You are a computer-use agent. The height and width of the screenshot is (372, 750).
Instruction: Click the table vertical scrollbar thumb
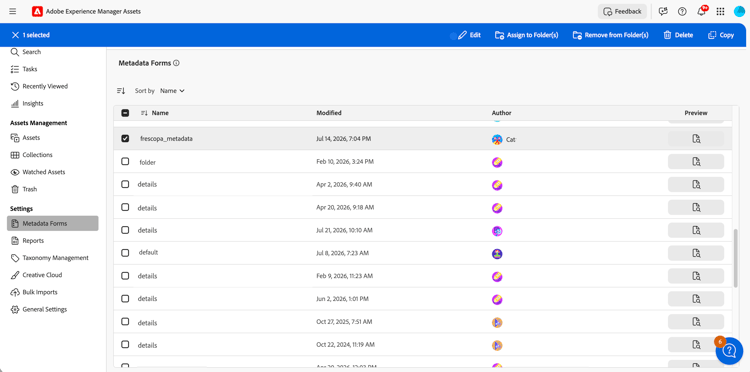point(736,258)
